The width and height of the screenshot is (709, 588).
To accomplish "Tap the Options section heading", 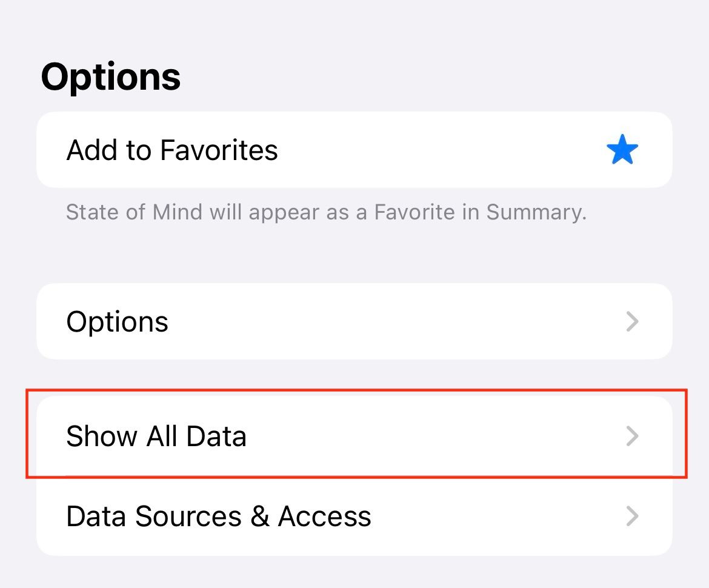I will (110, 75).
